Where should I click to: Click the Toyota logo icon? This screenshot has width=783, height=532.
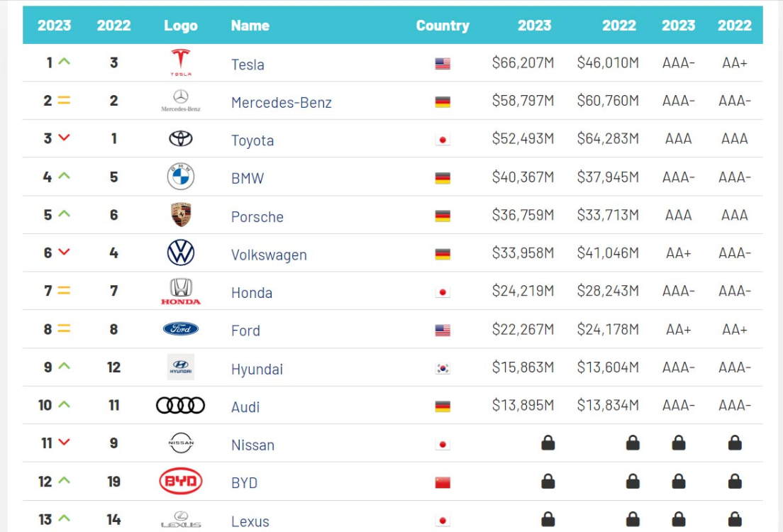[x=181, y=139]
